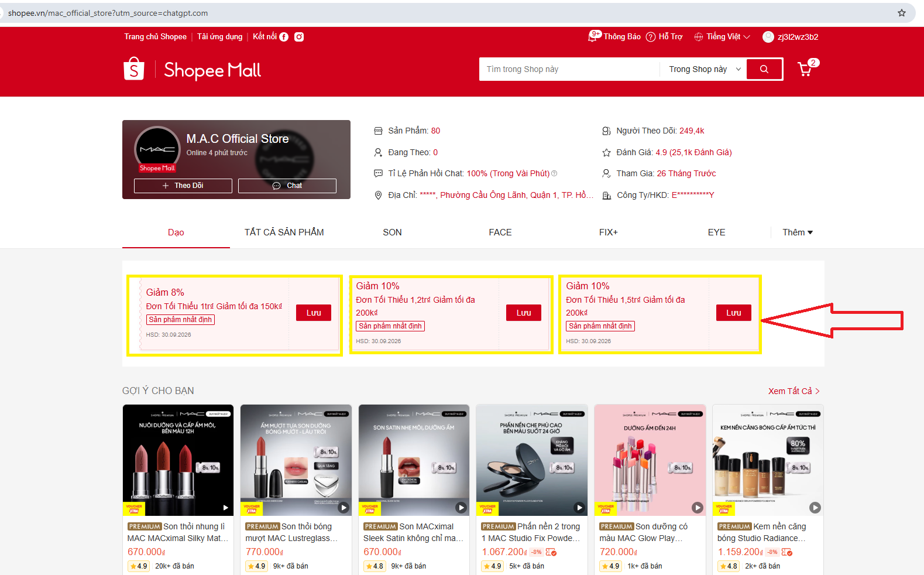Screen dimensions: 924x575
Task: Open the Trong Shop này search scope dropdown
Action: (x=705, y=69)
